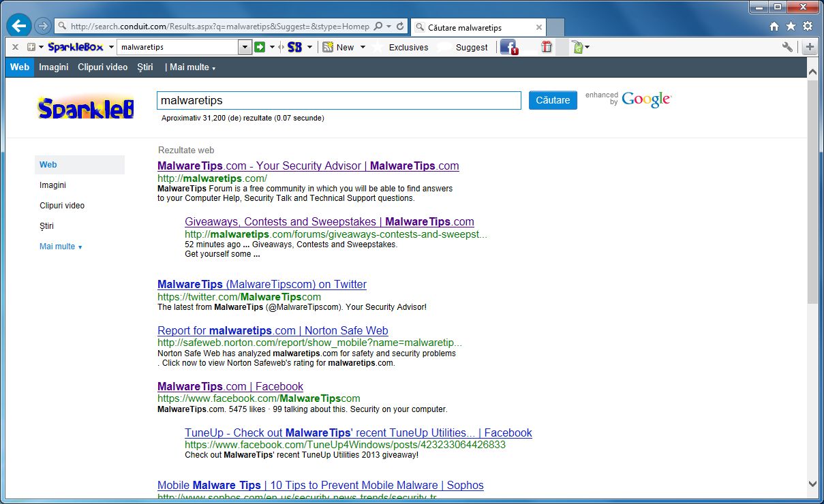Open Norton Safe Web report result
Viewport: 824px width, 504px height.
(273, 331)
